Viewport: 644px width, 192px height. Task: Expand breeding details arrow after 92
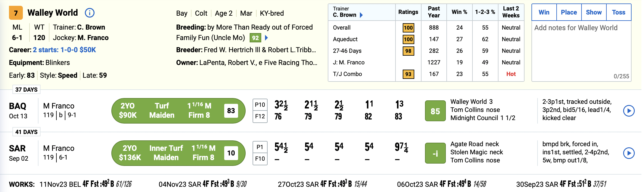click(x=266, y=38)
